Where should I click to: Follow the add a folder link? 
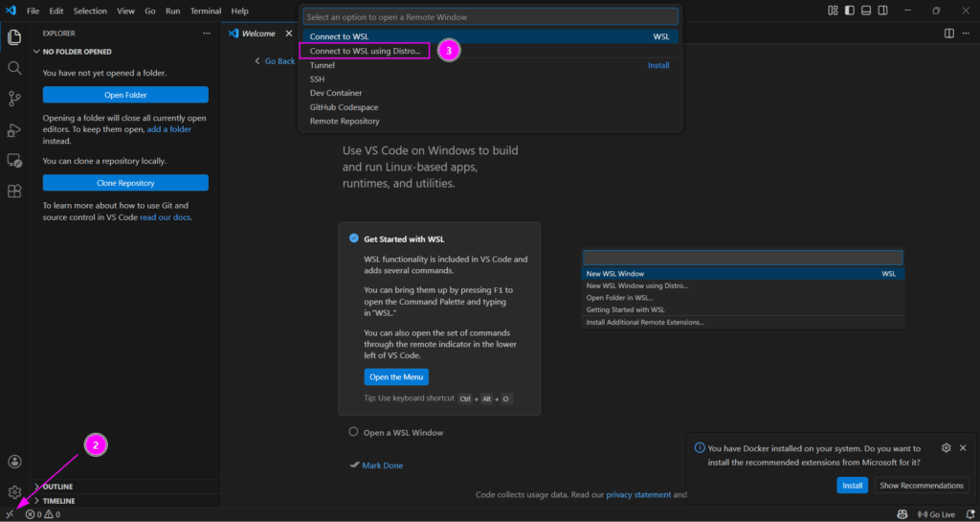pyautogui.click(x=168, y=129)
